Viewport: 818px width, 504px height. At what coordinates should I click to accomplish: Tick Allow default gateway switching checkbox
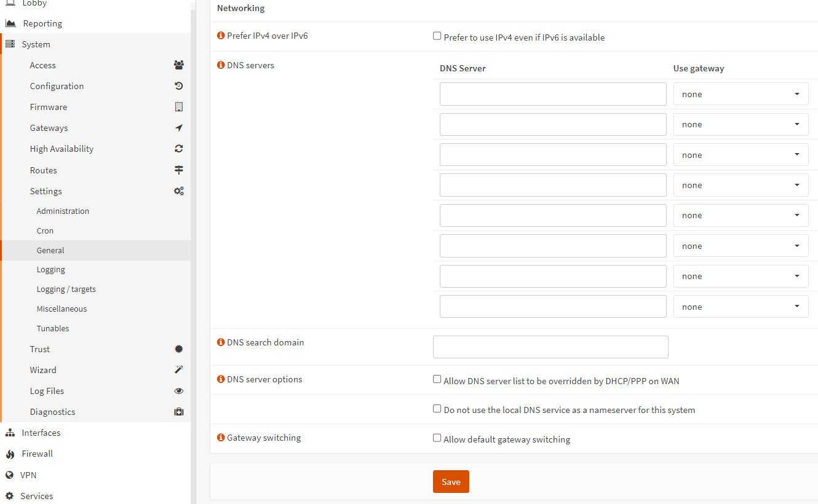click(437, 438)
